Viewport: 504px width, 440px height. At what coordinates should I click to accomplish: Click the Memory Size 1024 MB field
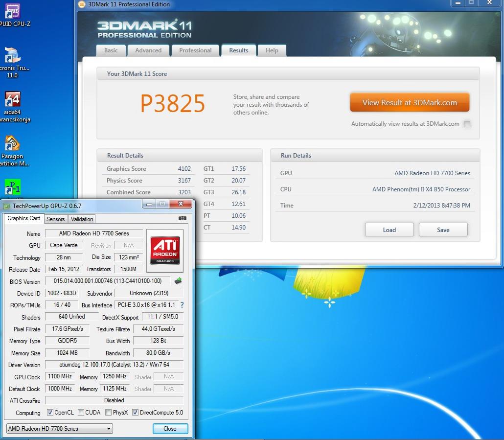coord(67,352)
